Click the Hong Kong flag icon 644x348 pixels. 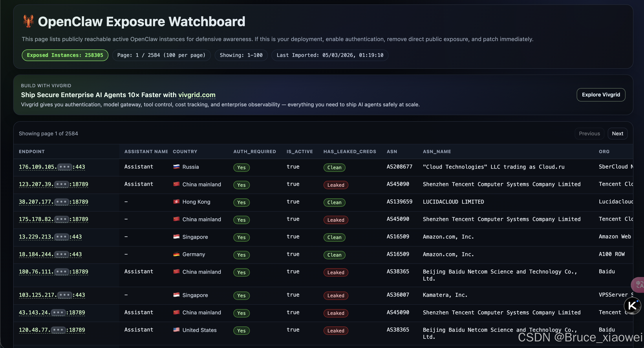[x=176, y=201]
